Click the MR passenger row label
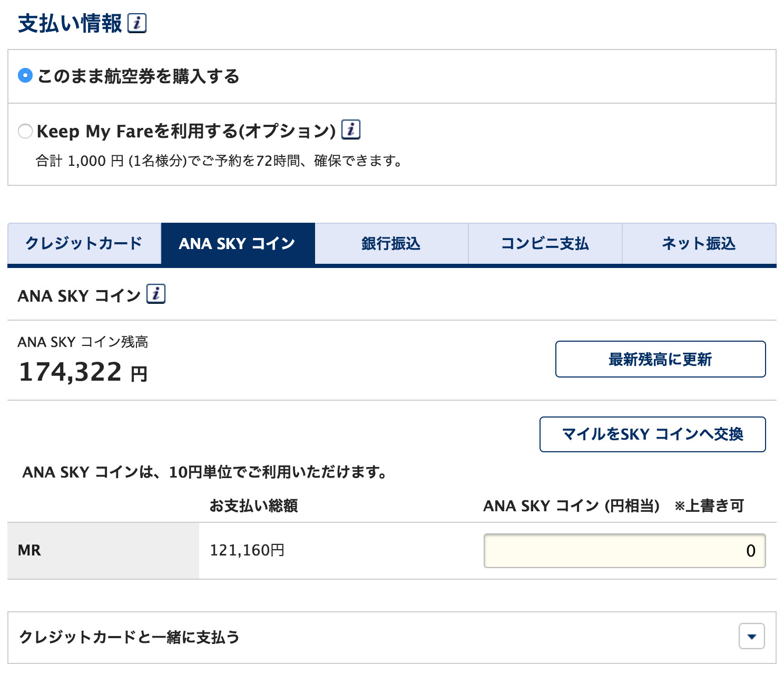This screenshot has width=784, height=675. coord(30,551)
